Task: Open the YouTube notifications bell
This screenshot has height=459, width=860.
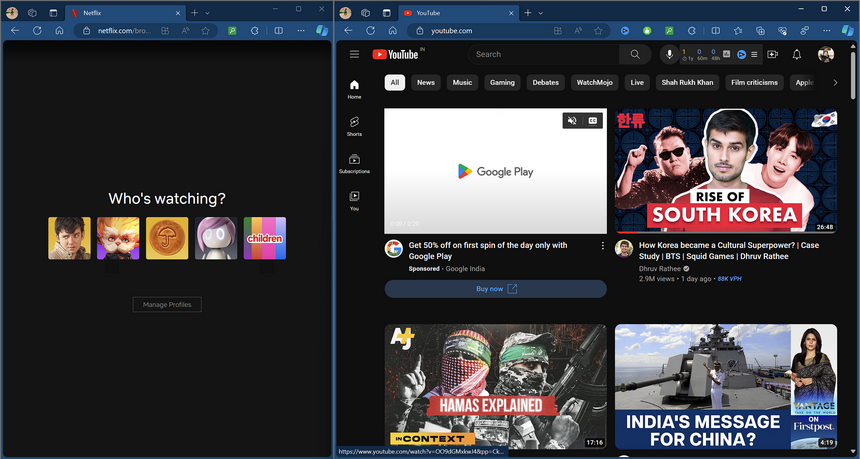Action: (x=797, y=54)
